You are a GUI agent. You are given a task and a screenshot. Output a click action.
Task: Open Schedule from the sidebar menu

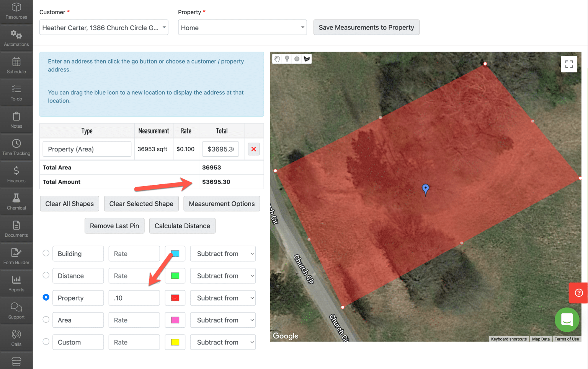[x=16, y=65]
